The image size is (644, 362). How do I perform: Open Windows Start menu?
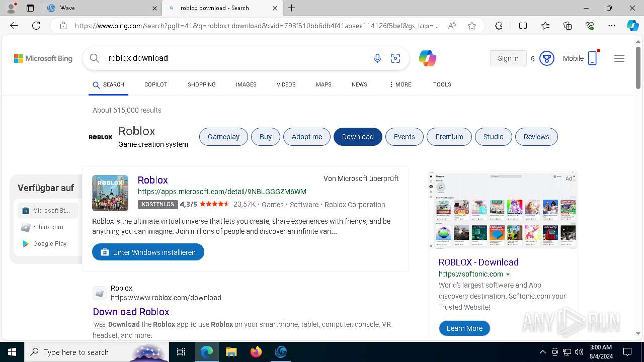point(12,352)
